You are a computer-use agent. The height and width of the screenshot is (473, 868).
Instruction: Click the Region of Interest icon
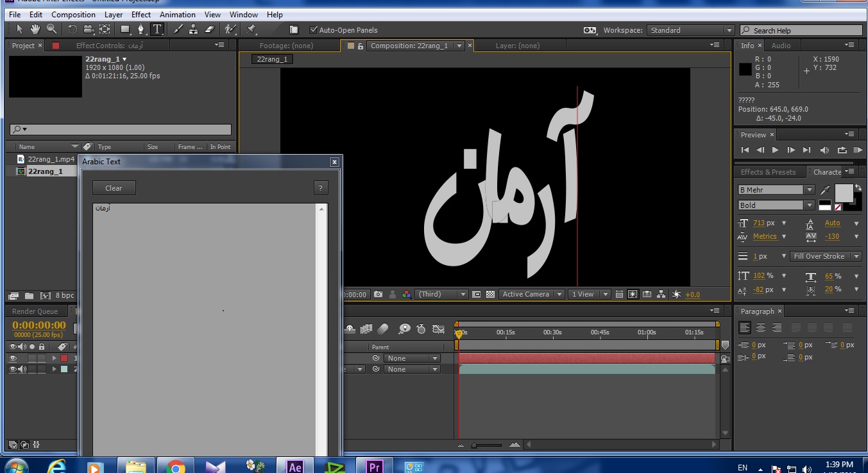click(x=477, y=295)
